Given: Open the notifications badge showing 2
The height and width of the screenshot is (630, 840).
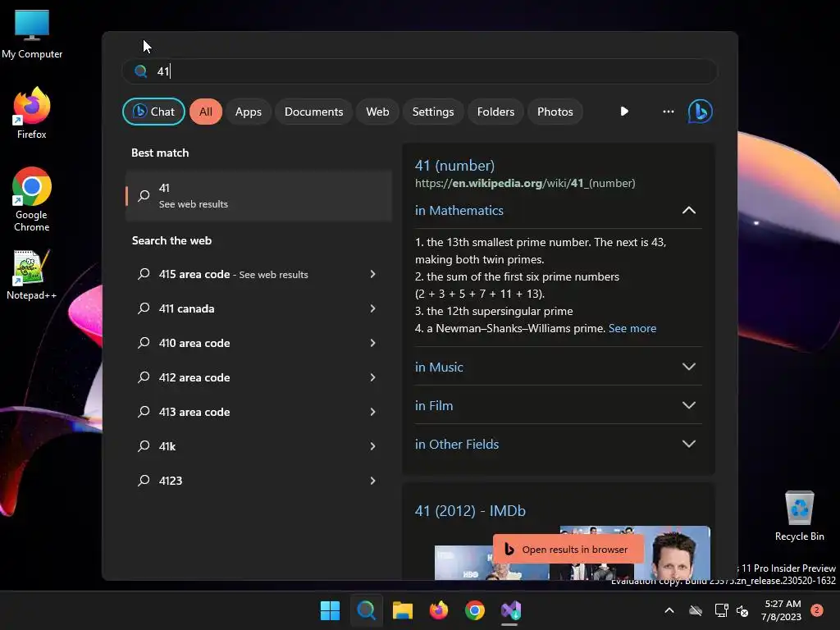Looking at the screenshot, I should pyautogui.click(x=816, y=610).
